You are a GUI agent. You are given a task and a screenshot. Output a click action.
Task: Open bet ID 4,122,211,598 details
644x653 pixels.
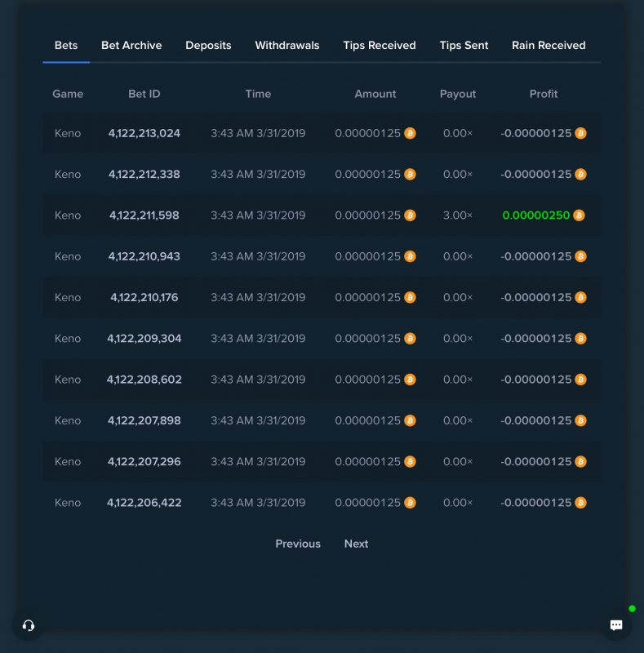(x=144, y=215)
